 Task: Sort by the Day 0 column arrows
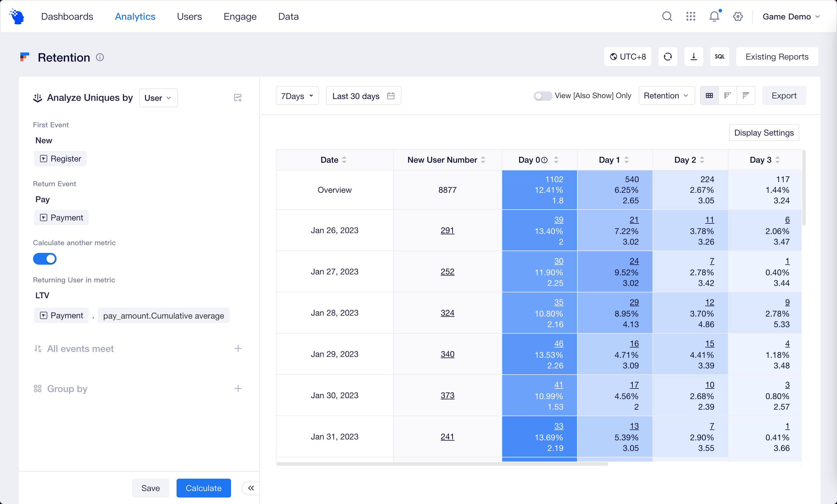coord(556,160)
